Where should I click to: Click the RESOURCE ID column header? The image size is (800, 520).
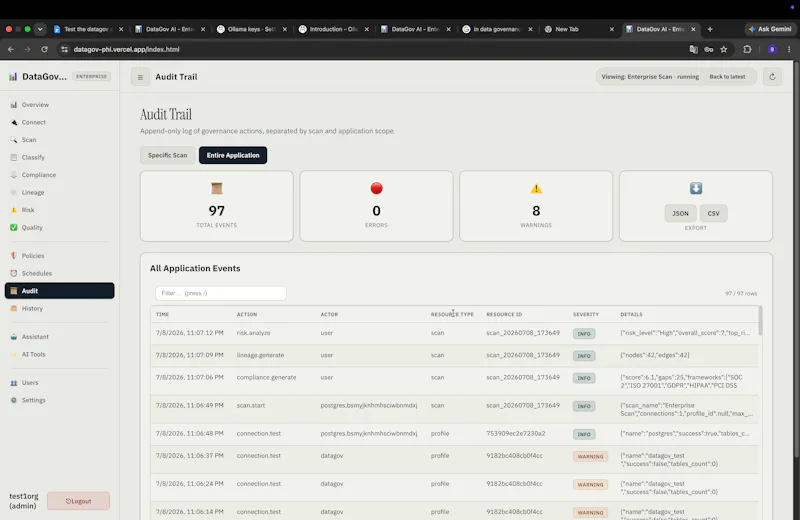click(504, 314)
